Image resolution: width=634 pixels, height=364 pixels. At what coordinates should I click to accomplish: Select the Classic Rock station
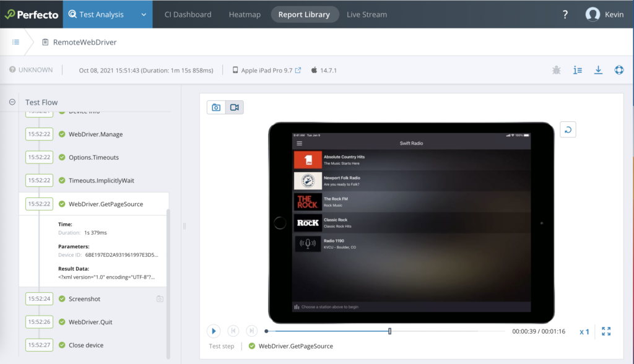pos(412,223)
